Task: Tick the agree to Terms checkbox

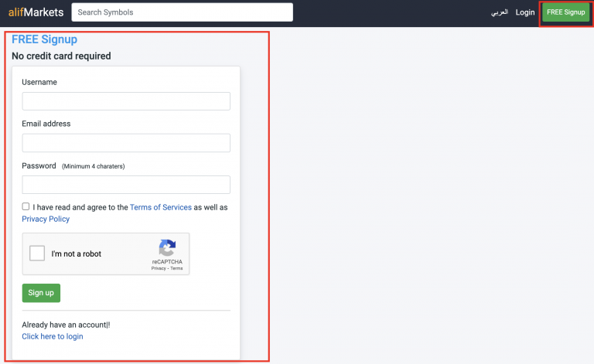Action: tap(26, 206)
